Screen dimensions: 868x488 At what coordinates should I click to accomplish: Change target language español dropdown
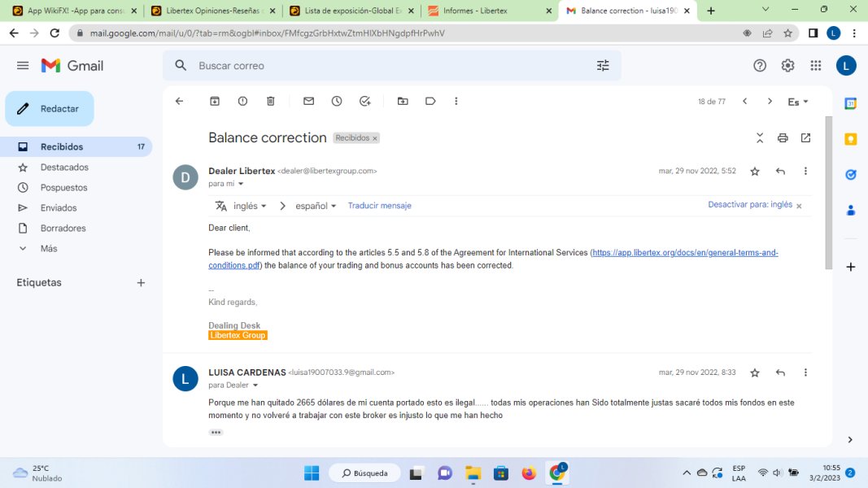[316, 206]
